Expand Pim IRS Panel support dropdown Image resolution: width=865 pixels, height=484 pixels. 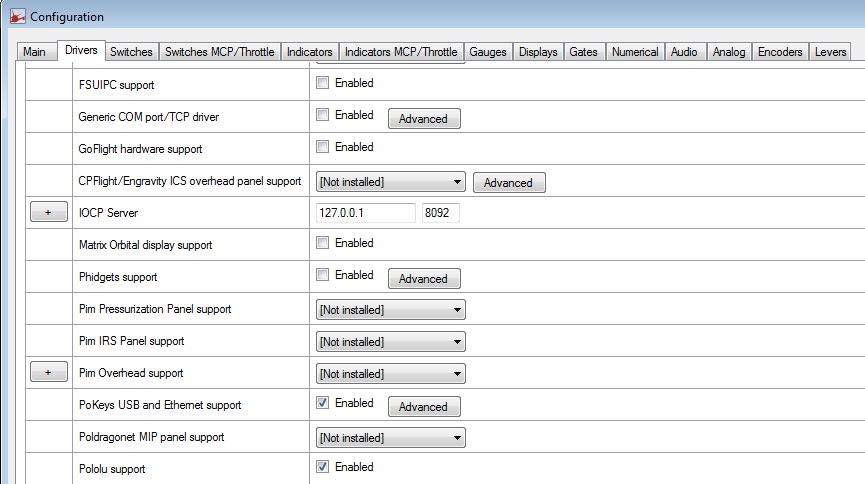pos(391,342)
